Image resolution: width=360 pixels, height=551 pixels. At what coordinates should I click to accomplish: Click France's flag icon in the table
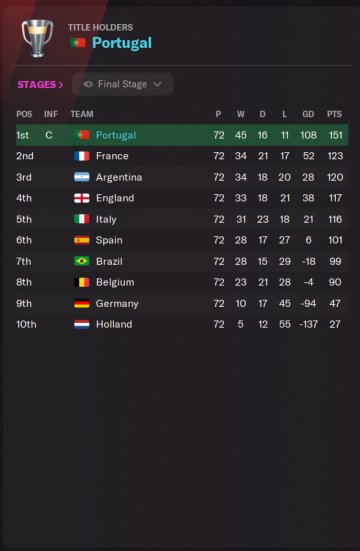tap(82, 156)
